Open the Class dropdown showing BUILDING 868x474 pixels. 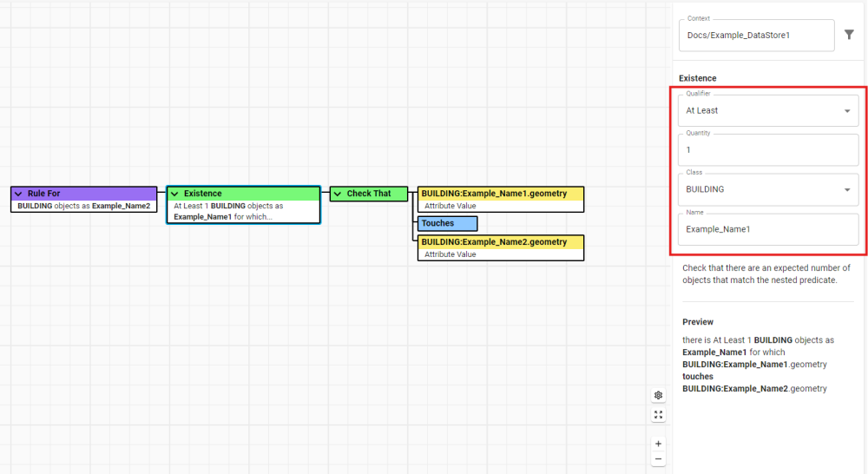click(x=768, y=189)
